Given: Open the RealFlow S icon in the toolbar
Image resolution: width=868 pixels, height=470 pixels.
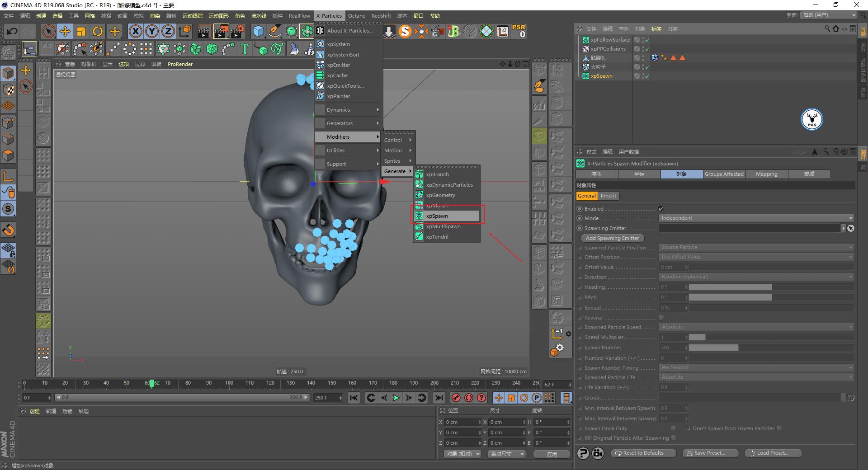Looking at the screenshot, I should pyautogui.click(x=406, y=31).
